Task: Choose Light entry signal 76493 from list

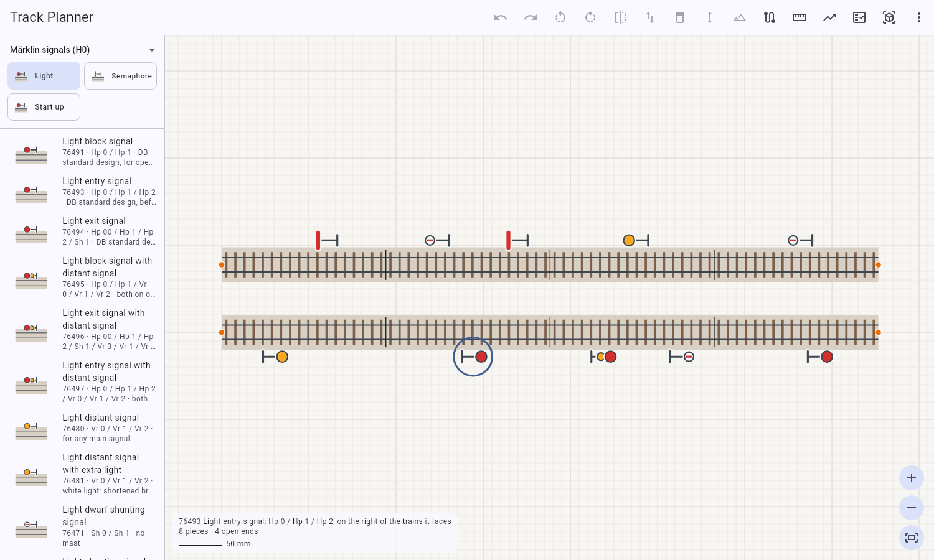Action: click(x=82, y=192)
